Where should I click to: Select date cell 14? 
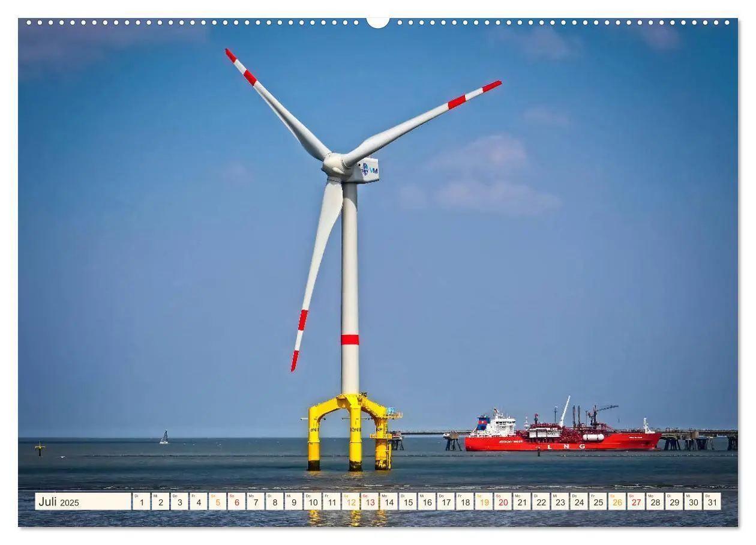pos(388,502)
